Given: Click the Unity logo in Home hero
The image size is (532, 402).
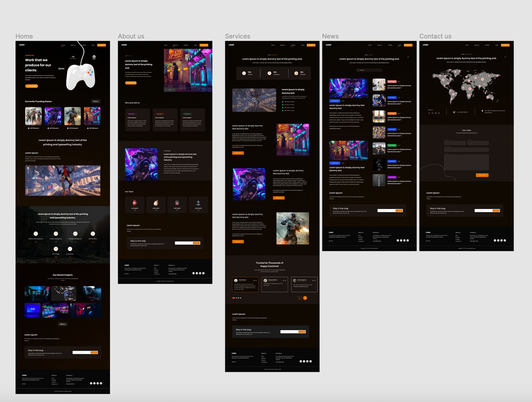Looking at the screenshot, I should [61, 69].
